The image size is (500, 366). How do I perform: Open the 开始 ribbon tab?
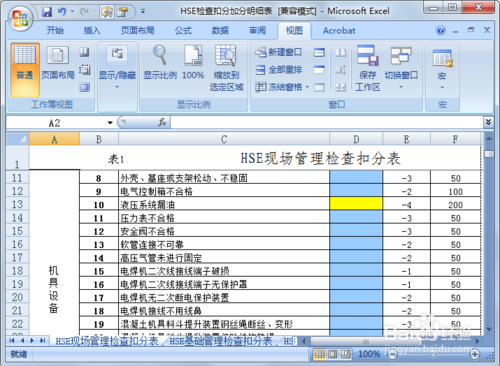coord(55,31)
